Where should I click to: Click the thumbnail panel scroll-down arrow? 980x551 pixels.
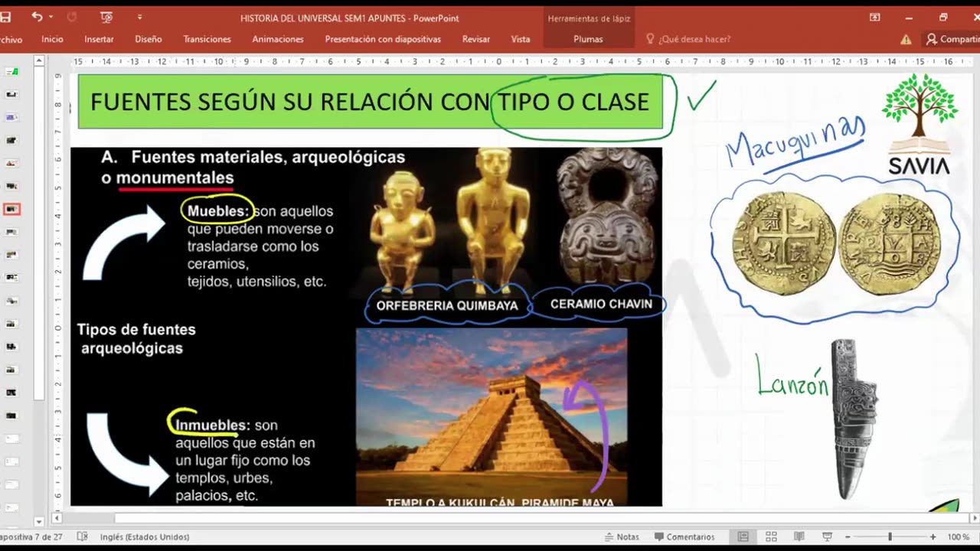point(39,521)
